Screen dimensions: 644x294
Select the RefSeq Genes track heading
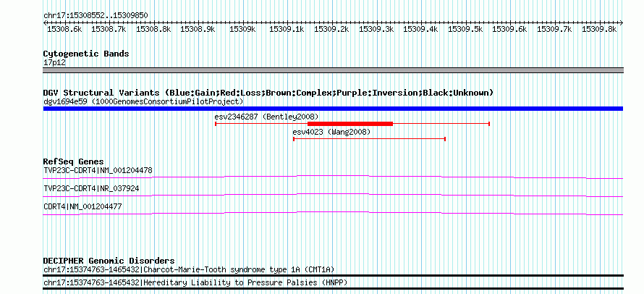pyautogui.click(x=74, y=161)
